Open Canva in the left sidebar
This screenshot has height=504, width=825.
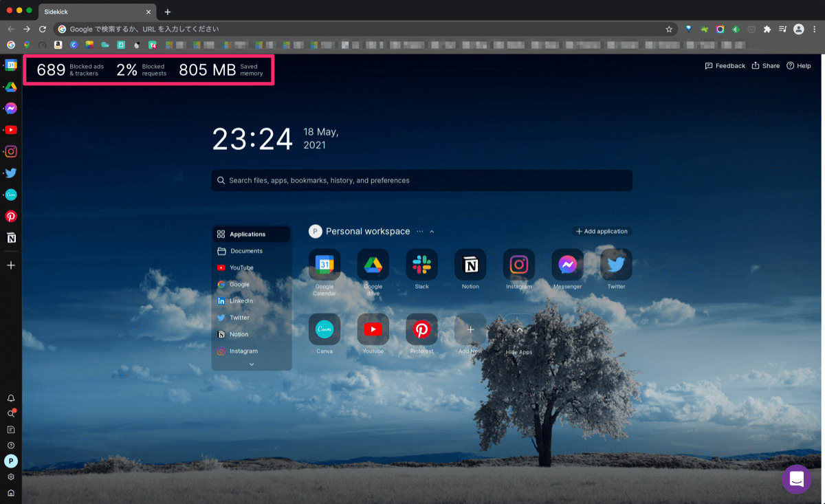[x=11, y=195]
